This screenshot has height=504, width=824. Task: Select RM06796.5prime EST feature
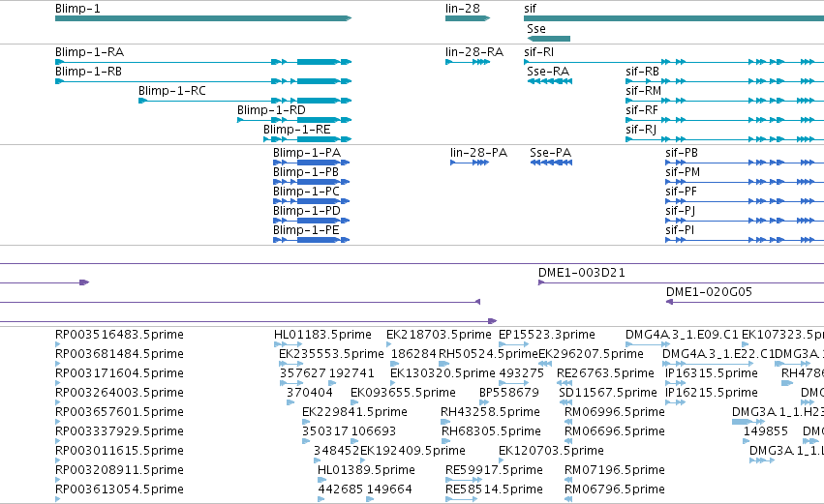pos(568,500)
